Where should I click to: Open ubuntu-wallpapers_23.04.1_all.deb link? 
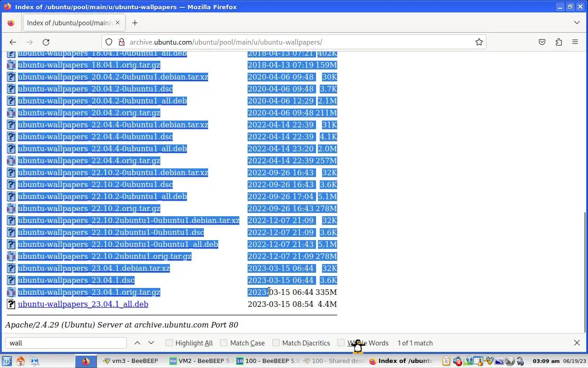pos(83,304)
